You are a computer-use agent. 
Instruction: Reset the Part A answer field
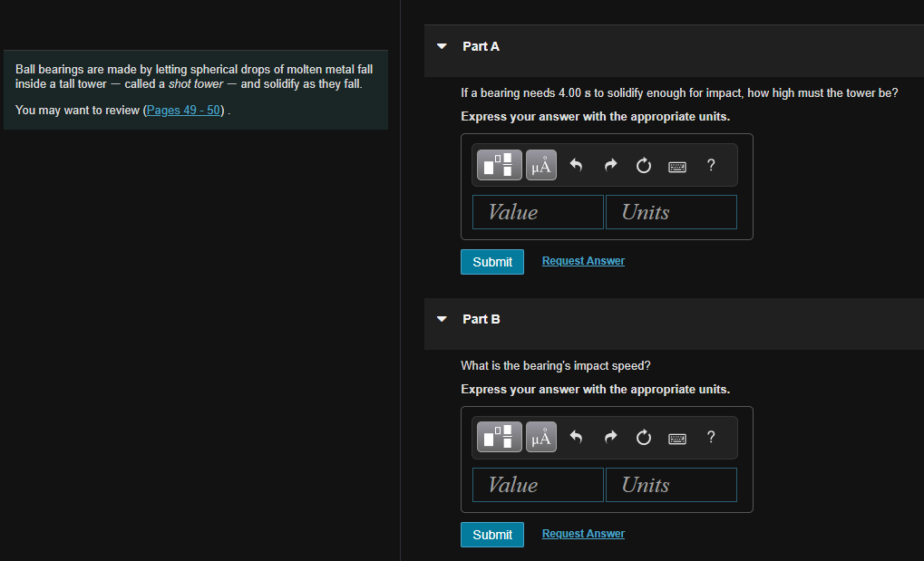tap(644, 166)
